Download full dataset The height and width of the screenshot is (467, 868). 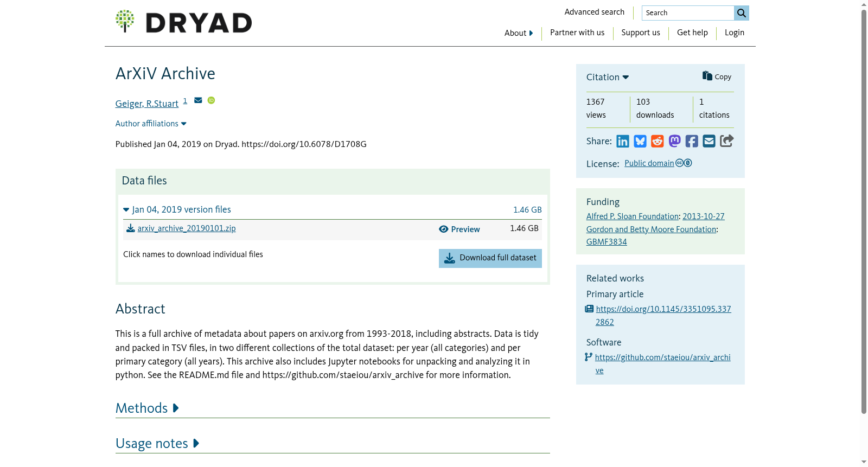(x=490, y=258)
